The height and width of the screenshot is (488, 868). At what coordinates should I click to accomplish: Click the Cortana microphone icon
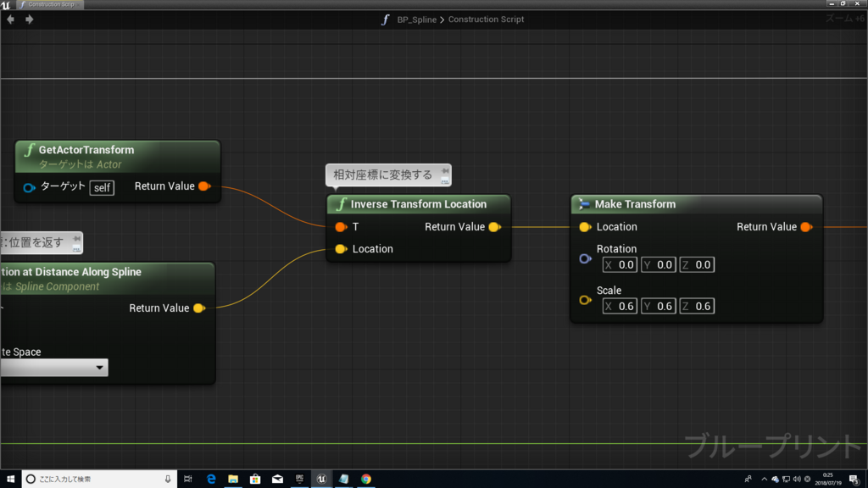[168, 480]
